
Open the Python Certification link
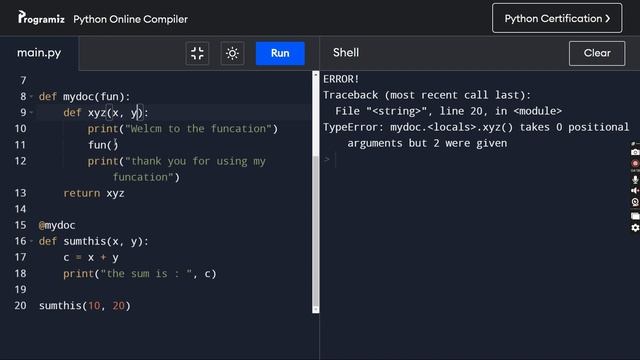coord(557,18)
